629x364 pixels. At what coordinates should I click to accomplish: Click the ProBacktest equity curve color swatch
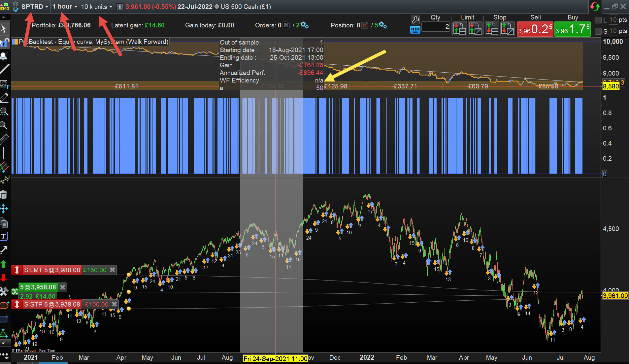[15, 42]
